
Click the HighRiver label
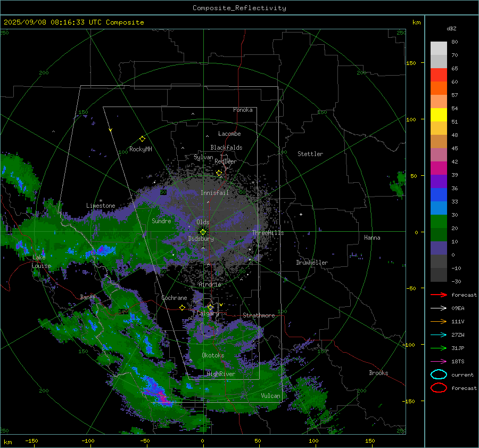[x=221, y=374]
